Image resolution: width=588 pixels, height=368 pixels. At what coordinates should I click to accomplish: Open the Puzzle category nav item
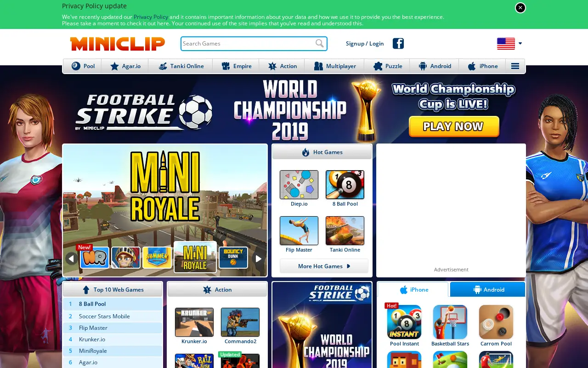point(387,66)
